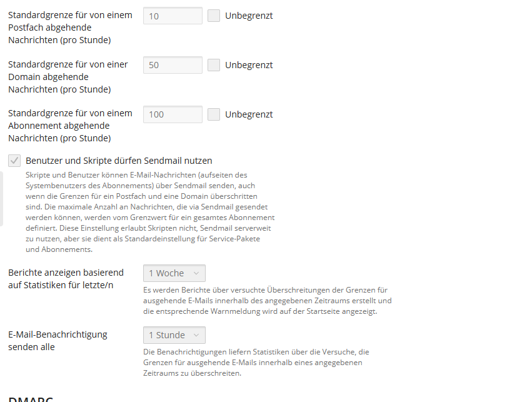Enable Unbegrenzt checkbox for Postfach limit
The image size is (532, 402).
[x=214, y=16]
